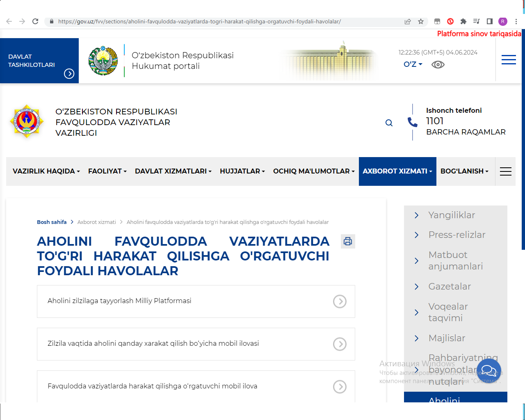Bookmark this page with the star icon
This screenshot has width=525, height=420.
pos(421,21)
